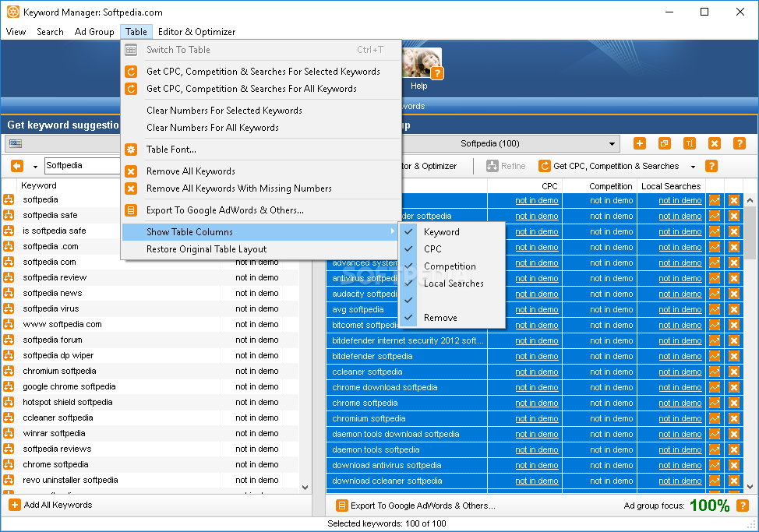Viewport: 759px width, 532px height.
Task: Click 'Selected keywords: 100 of 100' status text
Action: coord(387,523)
